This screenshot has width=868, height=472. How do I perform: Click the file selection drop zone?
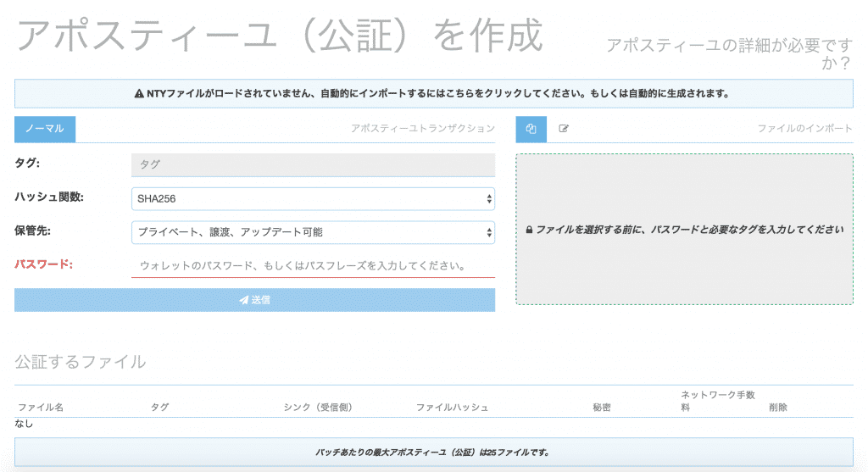tap(684, 254)
